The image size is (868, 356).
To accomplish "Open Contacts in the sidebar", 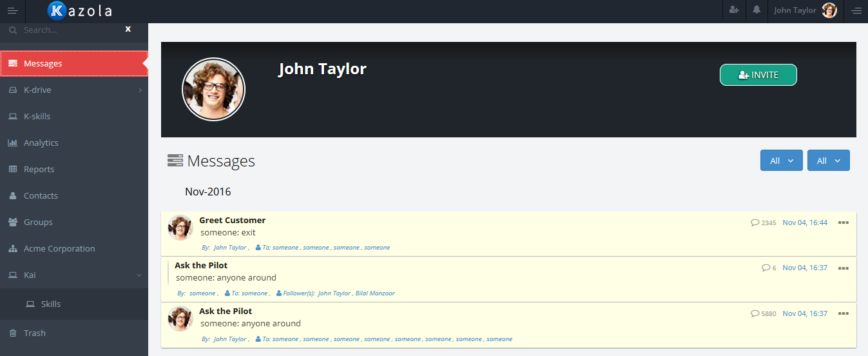I will 74,195.
